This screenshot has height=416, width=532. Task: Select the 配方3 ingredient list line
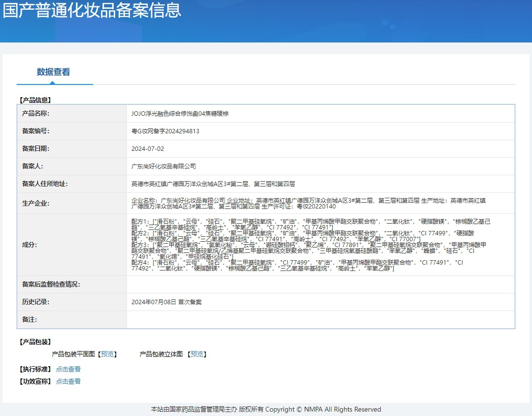309,251
